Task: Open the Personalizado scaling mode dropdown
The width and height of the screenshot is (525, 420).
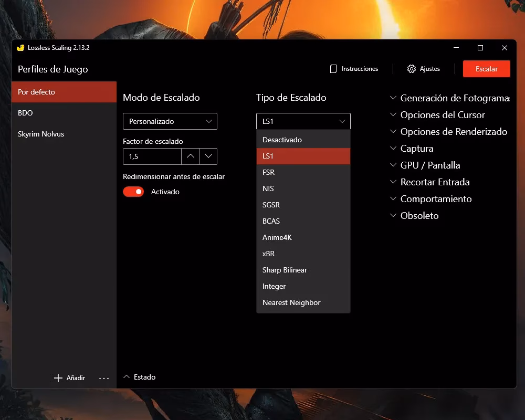Action: (170, 121)
